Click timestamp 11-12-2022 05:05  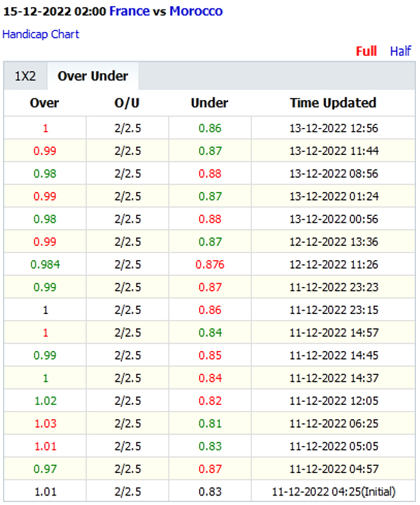(334, 446)
